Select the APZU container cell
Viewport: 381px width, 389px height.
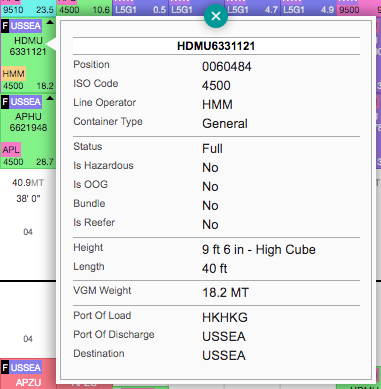click(x=28, y=374)
